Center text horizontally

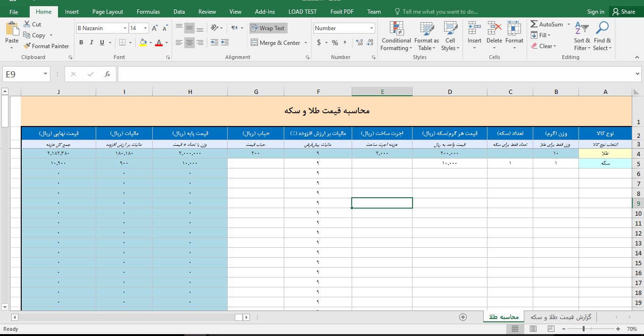190,42
